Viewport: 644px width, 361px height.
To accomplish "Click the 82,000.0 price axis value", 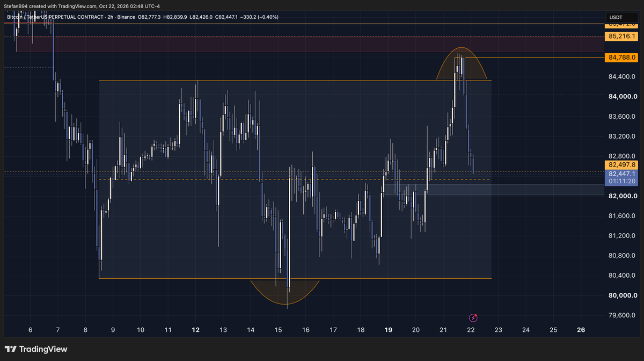I will pos(623,196).
